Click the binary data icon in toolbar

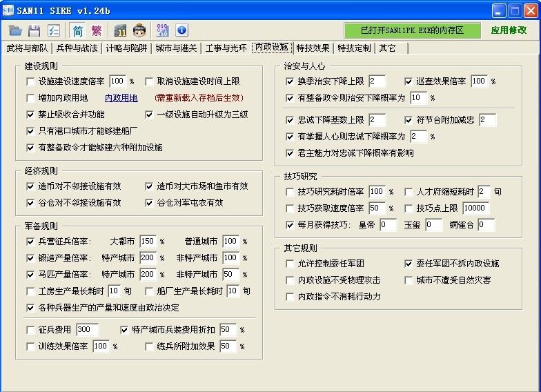click(x=163, y=30)
